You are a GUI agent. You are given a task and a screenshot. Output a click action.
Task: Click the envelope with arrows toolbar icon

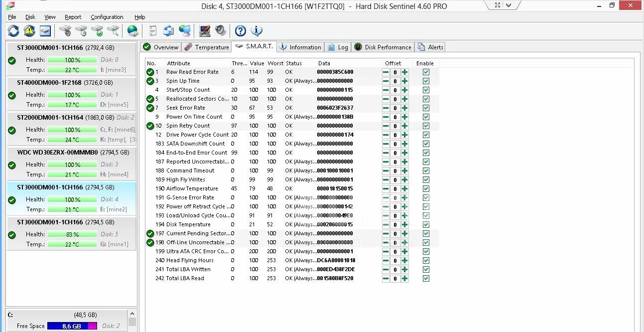pos(169,31)
